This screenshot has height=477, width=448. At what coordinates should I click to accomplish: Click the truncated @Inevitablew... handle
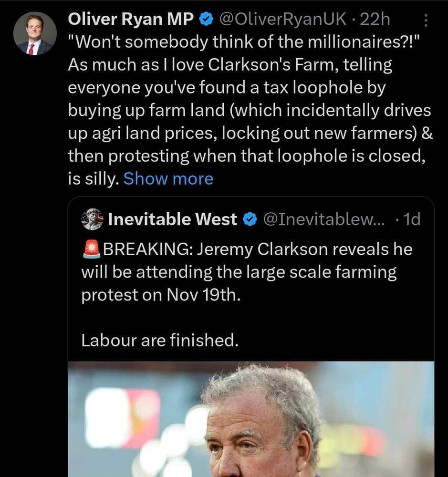pos(323,219)
